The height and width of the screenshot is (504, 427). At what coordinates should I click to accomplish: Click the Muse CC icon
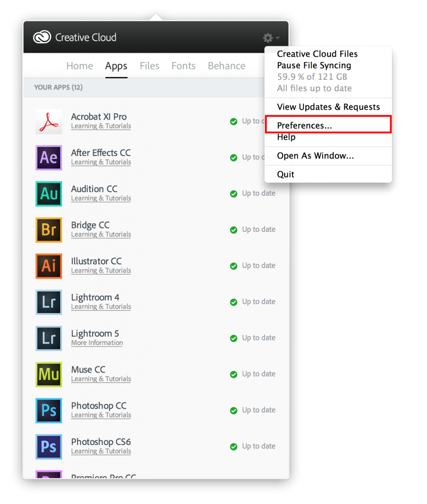tap(49, 375)
